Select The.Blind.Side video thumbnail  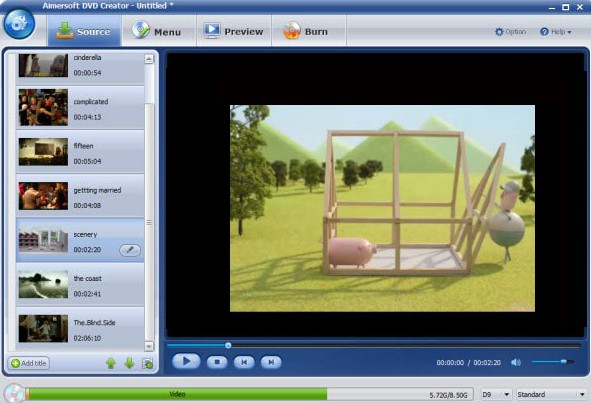click(x=43, y=328)
